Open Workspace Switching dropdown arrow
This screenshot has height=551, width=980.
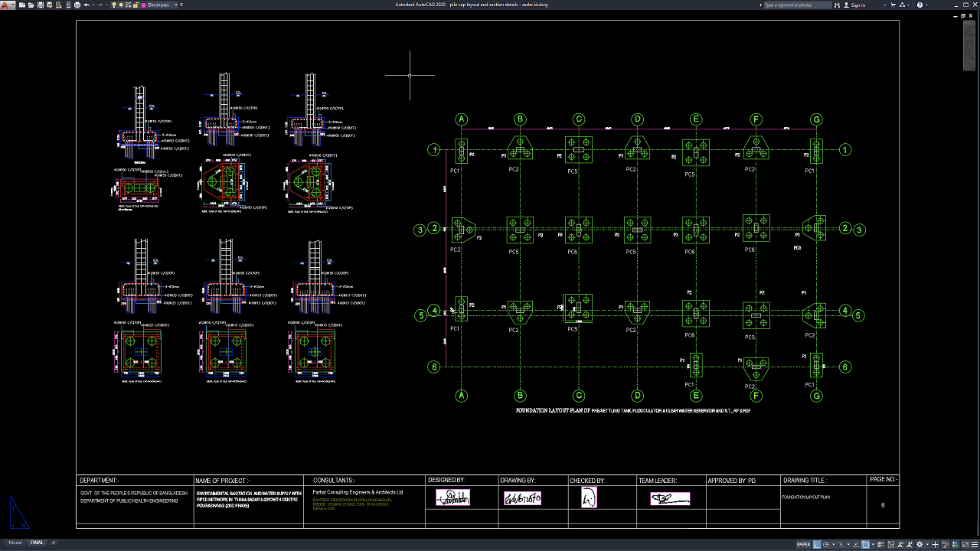[x=927, y=545]
